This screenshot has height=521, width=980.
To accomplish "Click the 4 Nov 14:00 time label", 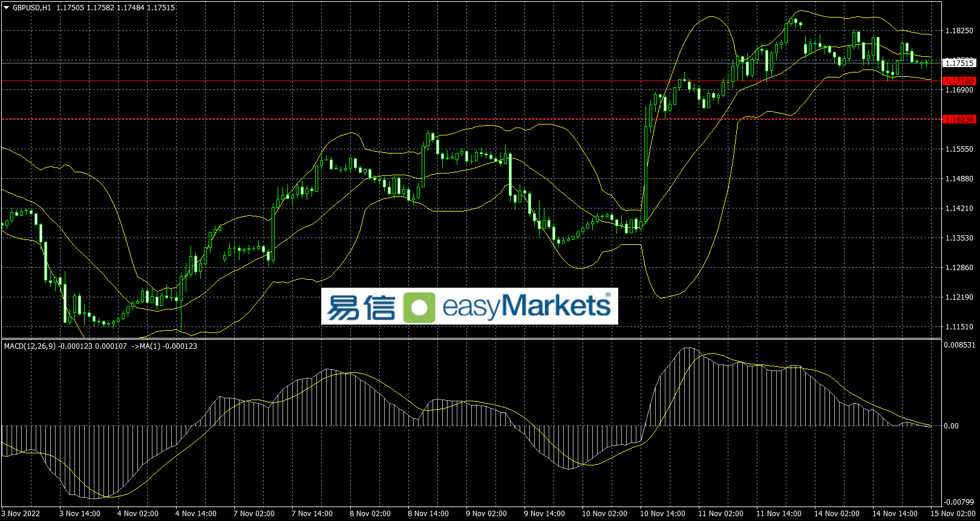I will click(x=196, y=514).
